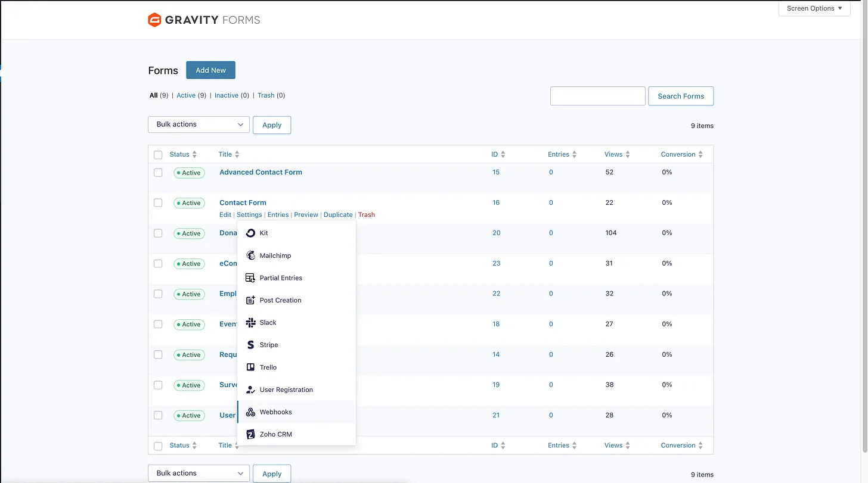868x483 pixels.
Task: Click the Kit icon in settings menu
Action: point(250,233)
